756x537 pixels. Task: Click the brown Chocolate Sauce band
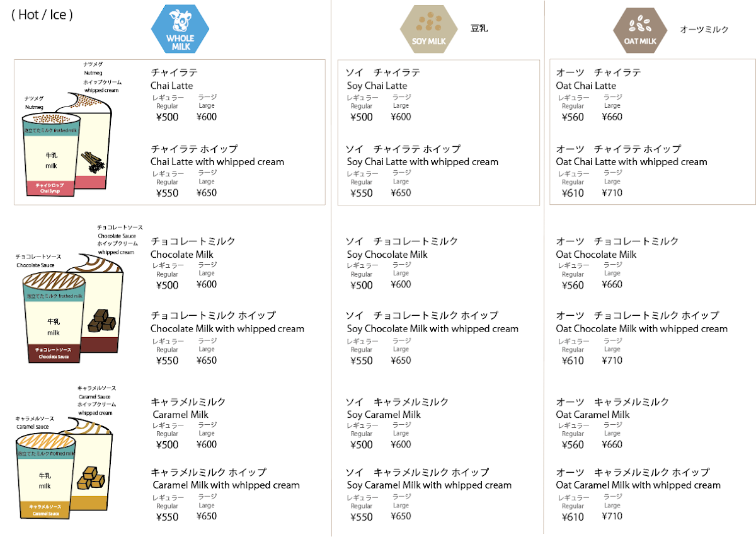click(54, 353)
